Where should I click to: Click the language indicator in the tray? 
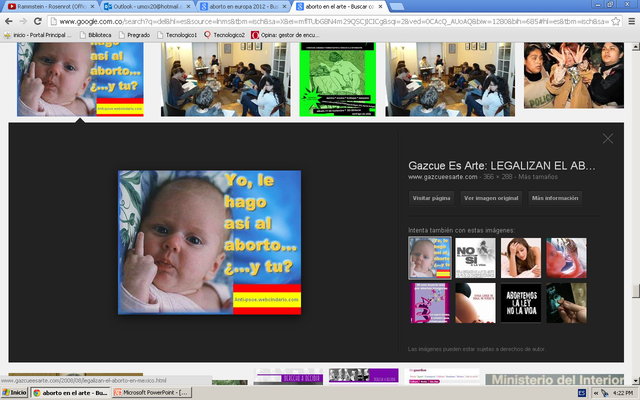[582, 393]
